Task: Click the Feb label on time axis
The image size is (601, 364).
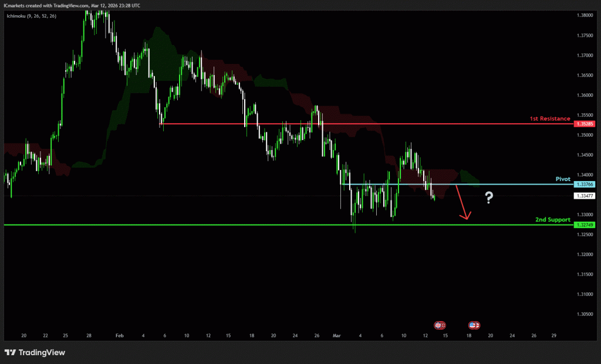Action: [120, 336]
